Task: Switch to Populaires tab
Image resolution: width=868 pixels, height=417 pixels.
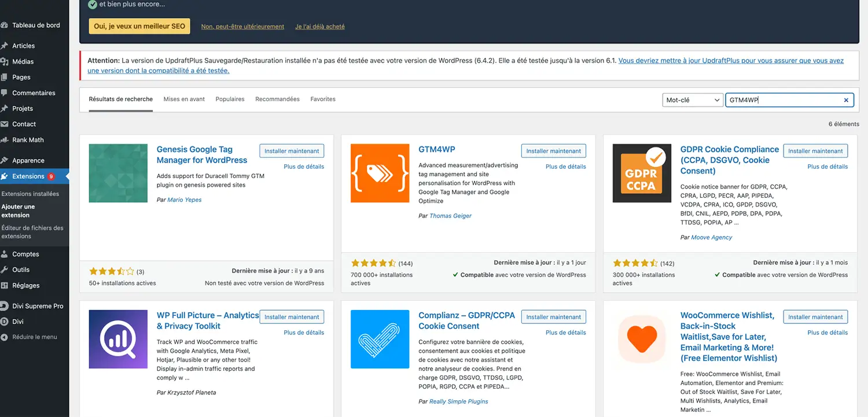Action: (230, 99)
